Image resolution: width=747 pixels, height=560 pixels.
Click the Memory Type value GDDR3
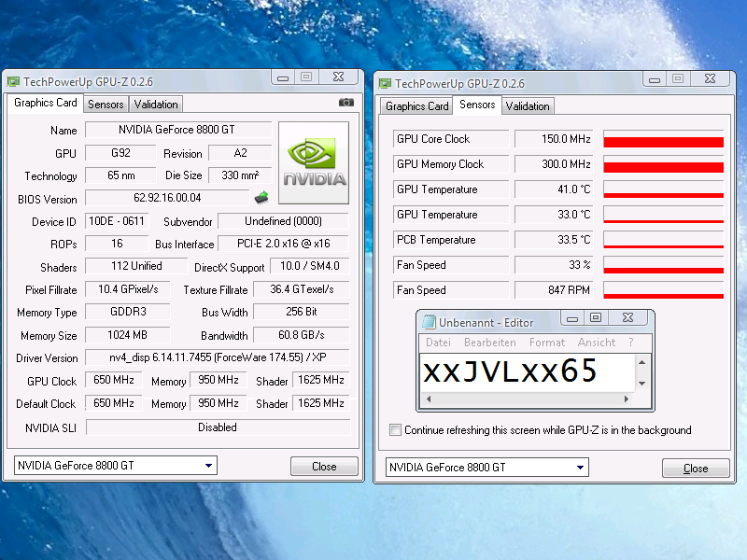coord(128,312)
